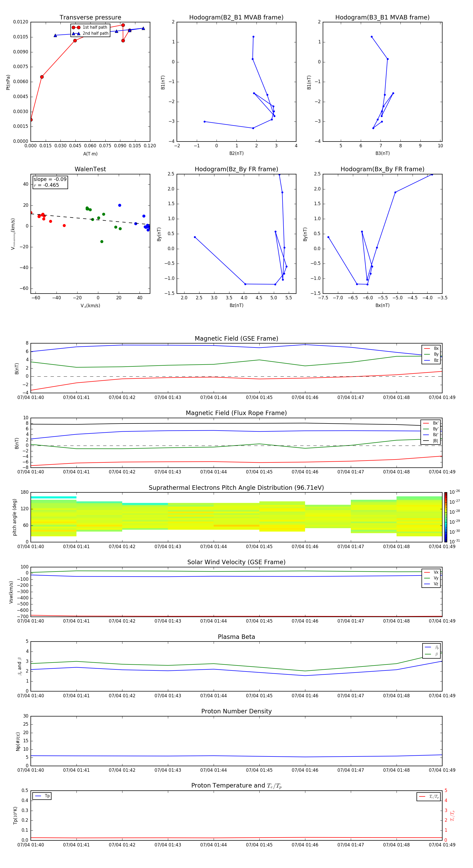This screenshot has height=868, width=473.
Task: Click the 'B3(nT)' x-axis label
Action: [382, 153]
